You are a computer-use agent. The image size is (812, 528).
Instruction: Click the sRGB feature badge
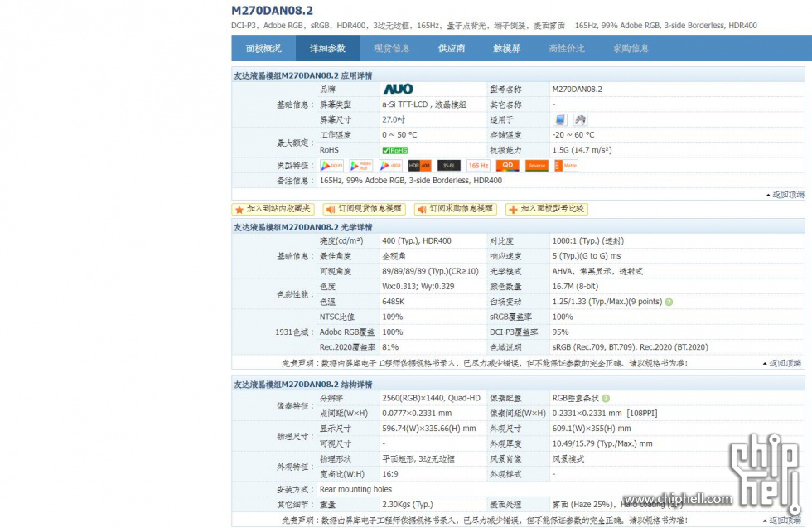(390, 165)
